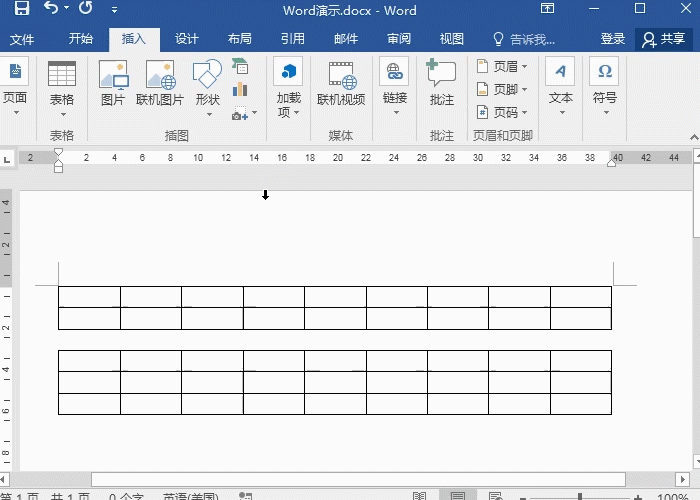The image size is (700, 500).
Task: Switch to the 审阅 (Review) tab
Action: (399, 39)
